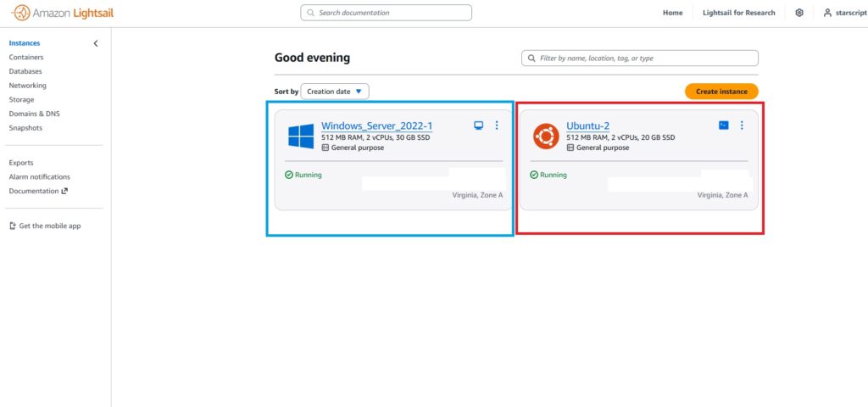Focus the instance filter search box

(640, 59)
